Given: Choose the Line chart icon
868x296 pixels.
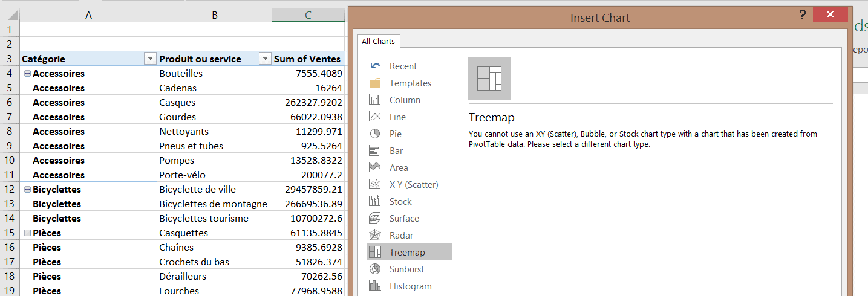Looking at the screenshot, I should pyautogui.click(x=375, y=117).
